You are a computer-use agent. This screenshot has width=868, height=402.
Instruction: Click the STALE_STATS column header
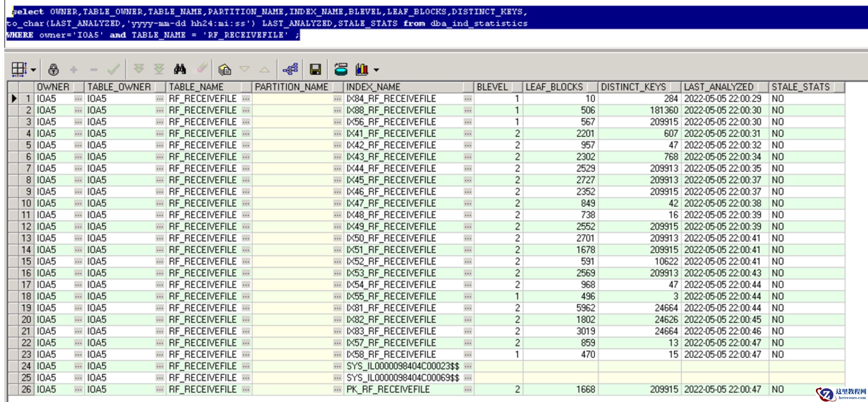[x=801, y=87]
